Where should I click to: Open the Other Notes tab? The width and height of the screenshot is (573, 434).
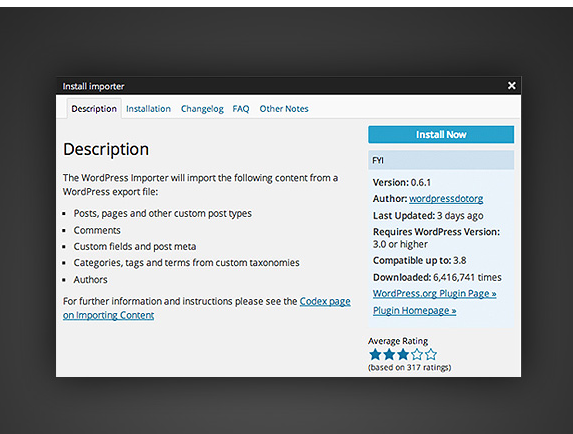284,108
